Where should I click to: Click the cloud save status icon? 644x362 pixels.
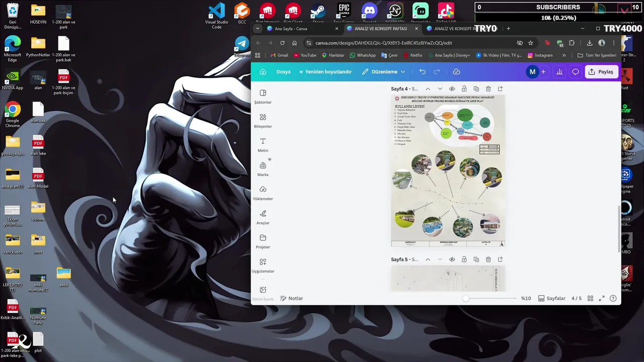[456, 72]
